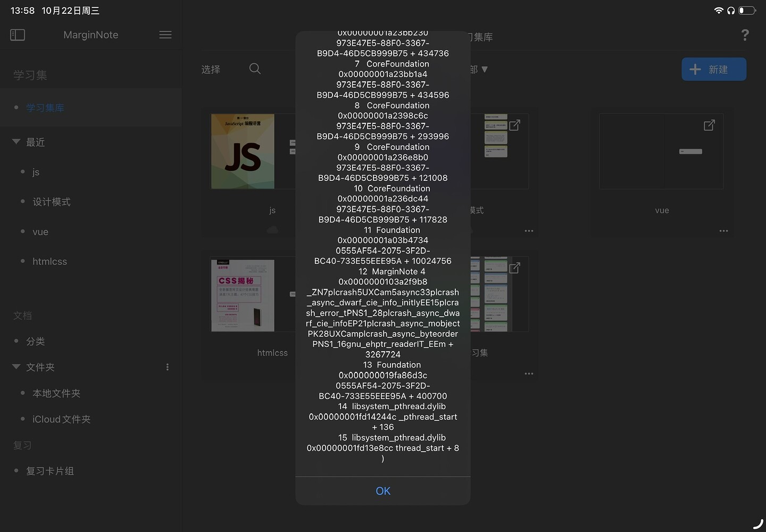Select 学习集库 in the sidebar

(x=45, y=108)
